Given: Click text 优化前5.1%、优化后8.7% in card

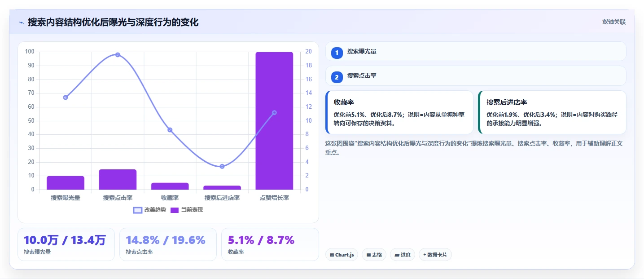Looking at the screenshot, I should 368,115.
